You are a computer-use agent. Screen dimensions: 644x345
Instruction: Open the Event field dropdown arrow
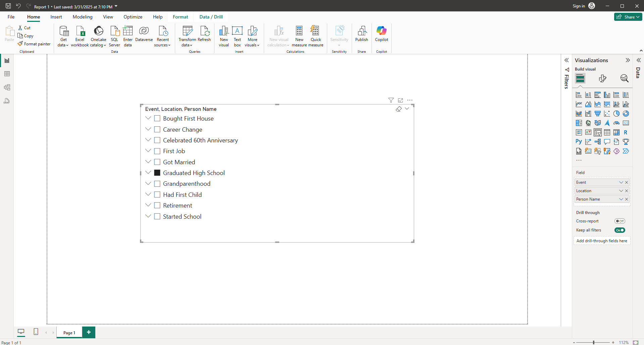(621, 182)
